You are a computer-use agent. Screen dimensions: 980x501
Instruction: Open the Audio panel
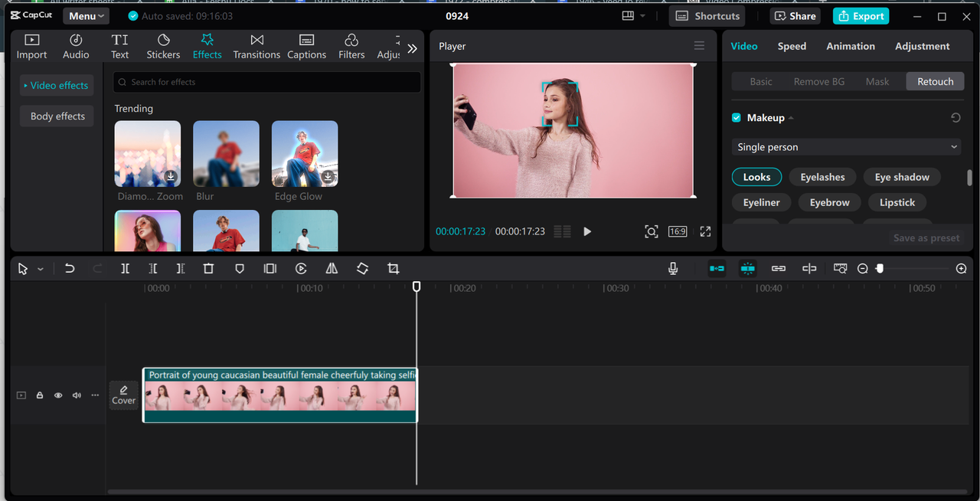[76, 46]
